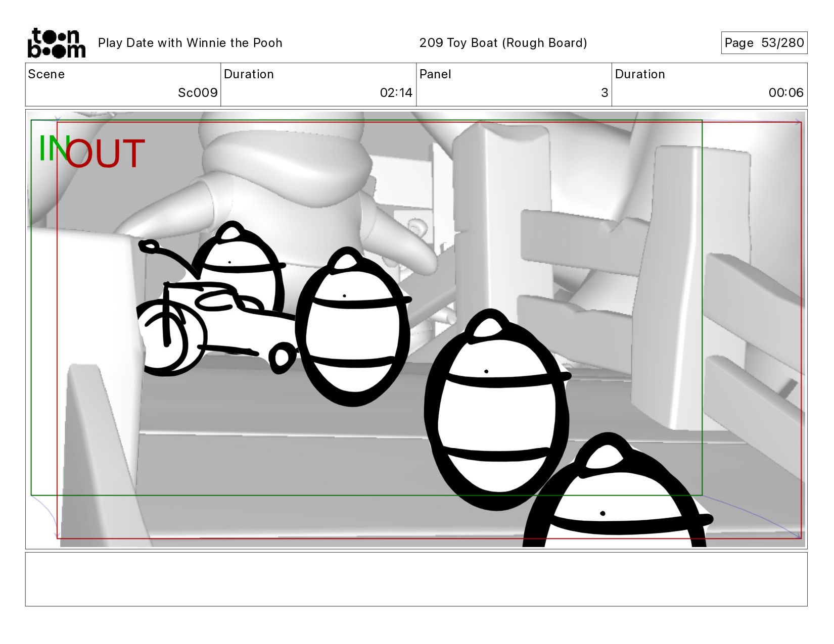Select the text "209 Toy Boat (Rough Board)"

(x=503, y=43)
